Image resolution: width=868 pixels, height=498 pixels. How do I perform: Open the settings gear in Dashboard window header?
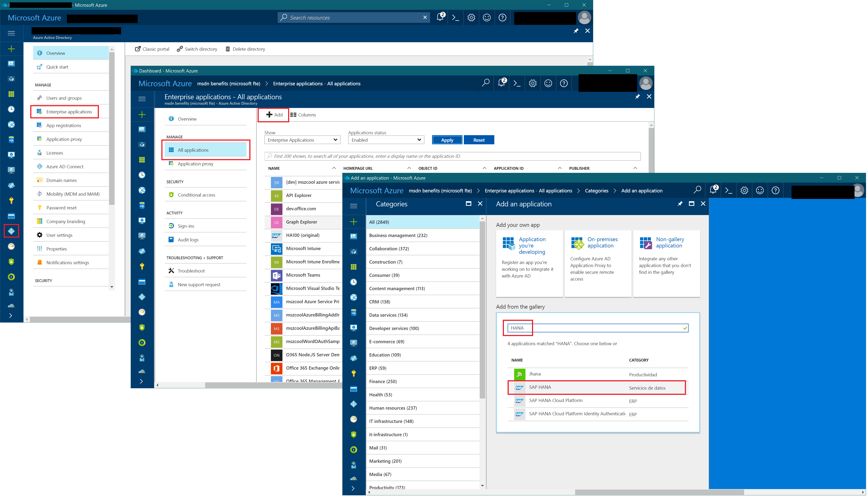coord(532,83)
